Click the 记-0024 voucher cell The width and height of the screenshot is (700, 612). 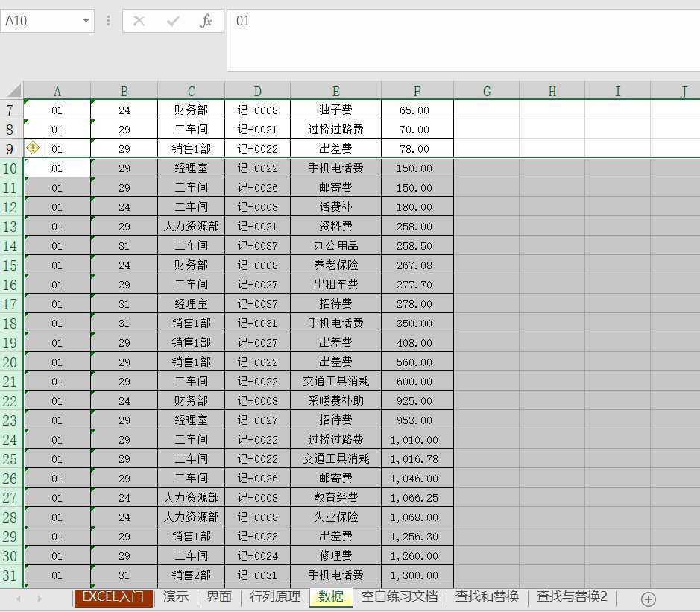pyautogui.click(x=258, y=556)
